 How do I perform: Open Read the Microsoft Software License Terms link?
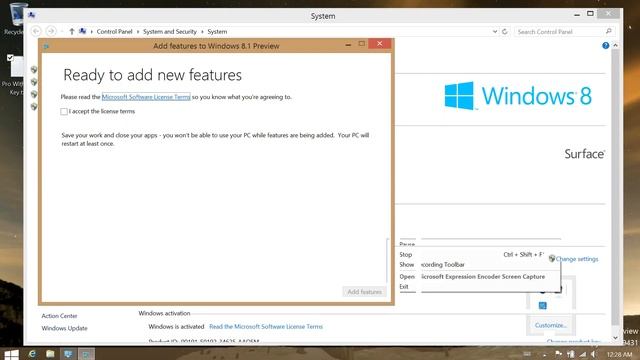[266, 327]
